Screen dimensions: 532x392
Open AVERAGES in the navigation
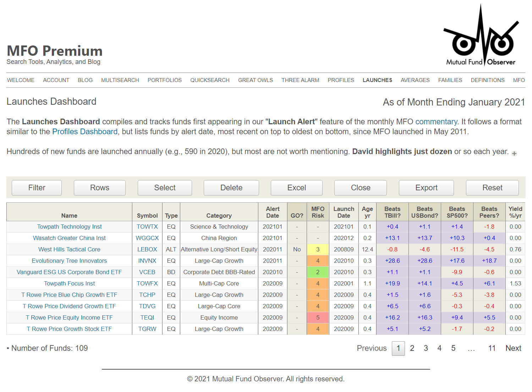pos(415,80)
